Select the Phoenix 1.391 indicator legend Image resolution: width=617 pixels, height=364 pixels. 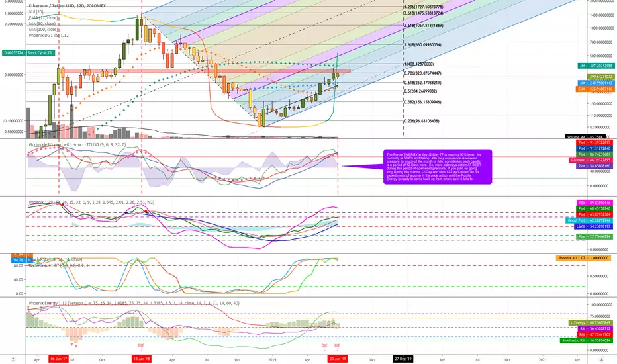[x=91, y=203]
